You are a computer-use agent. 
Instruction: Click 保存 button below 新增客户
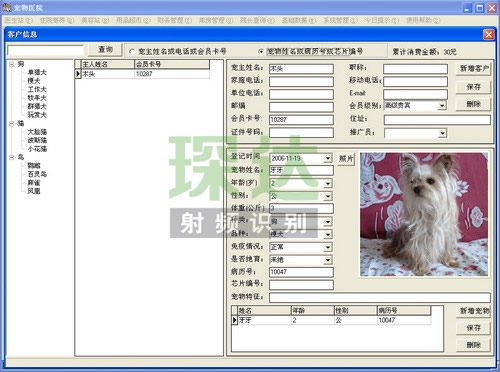coord(473,87)
